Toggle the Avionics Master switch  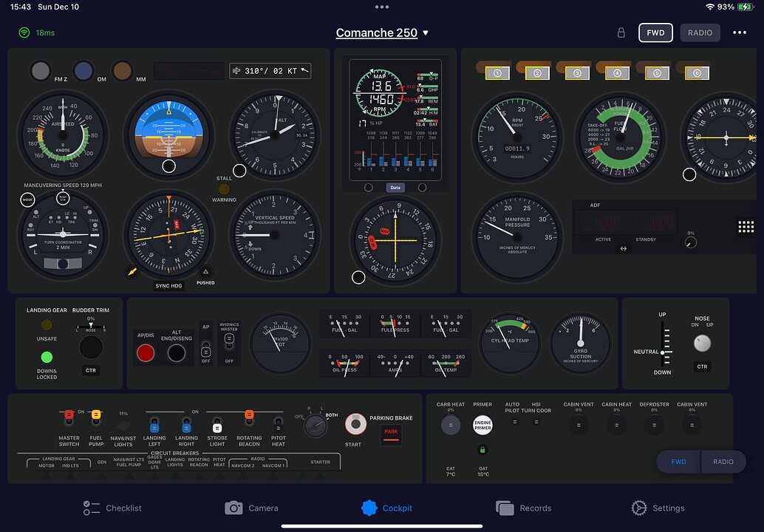[x=229, y=340]
